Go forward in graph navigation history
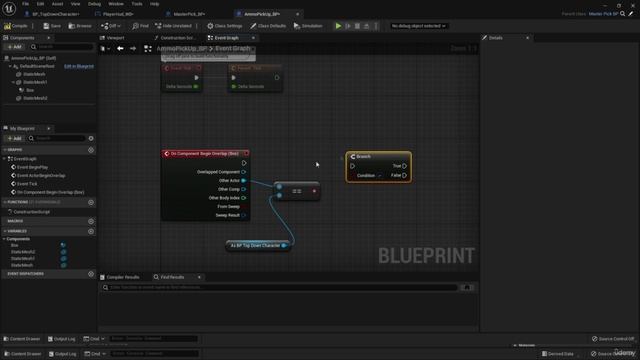 (x=133, y=49)
